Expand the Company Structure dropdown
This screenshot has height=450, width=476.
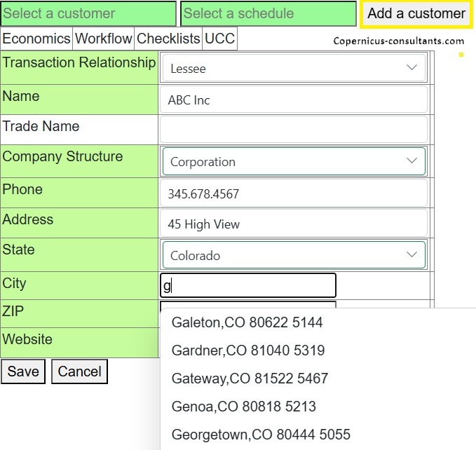pos(294,161)
